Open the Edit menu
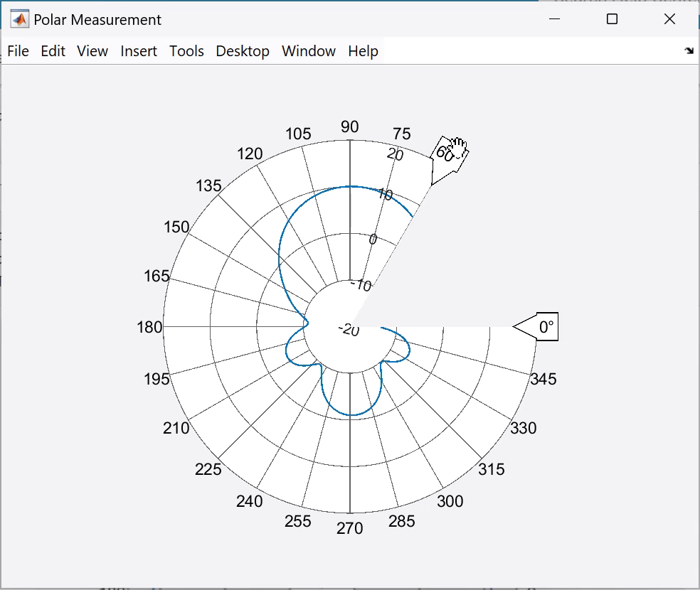 pyautogui.click(x=53, y=50)
